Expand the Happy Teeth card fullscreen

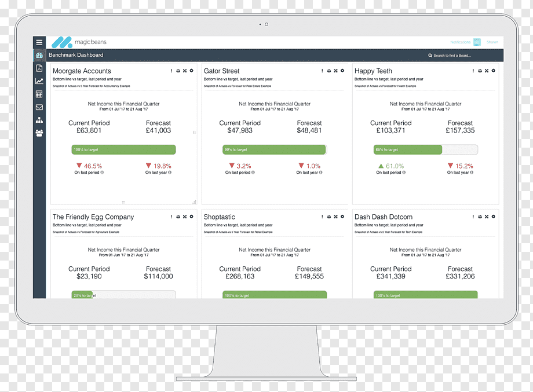[487, 71]
